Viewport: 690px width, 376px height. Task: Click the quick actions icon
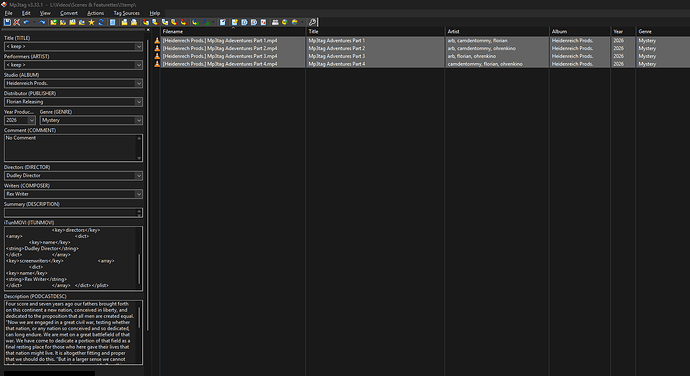click(x=205, y=22)
